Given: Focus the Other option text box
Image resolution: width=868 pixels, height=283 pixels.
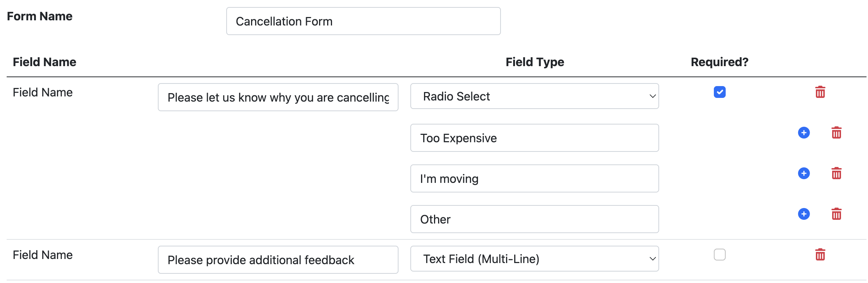Looking at the screenshot, I should point(534,219).
